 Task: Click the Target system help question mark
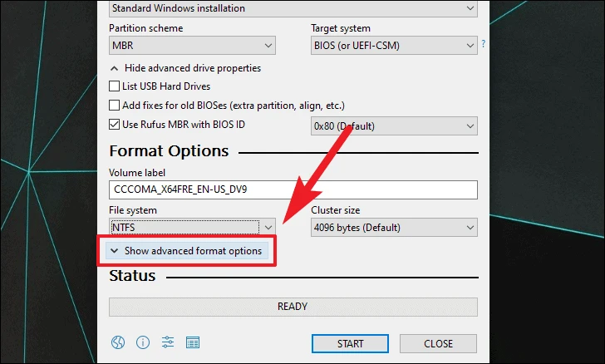click(x=483, y=44)
